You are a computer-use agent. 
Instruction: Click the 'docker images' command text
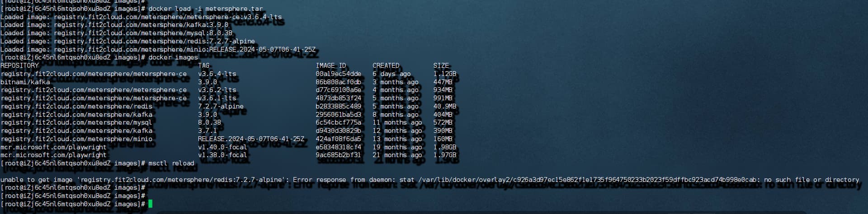[x=173, y=57]
